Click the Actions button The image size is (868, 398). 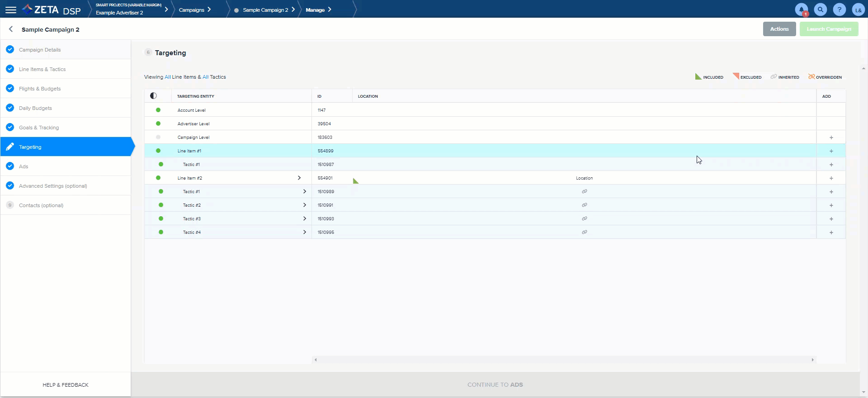click(x=779, y=29)
